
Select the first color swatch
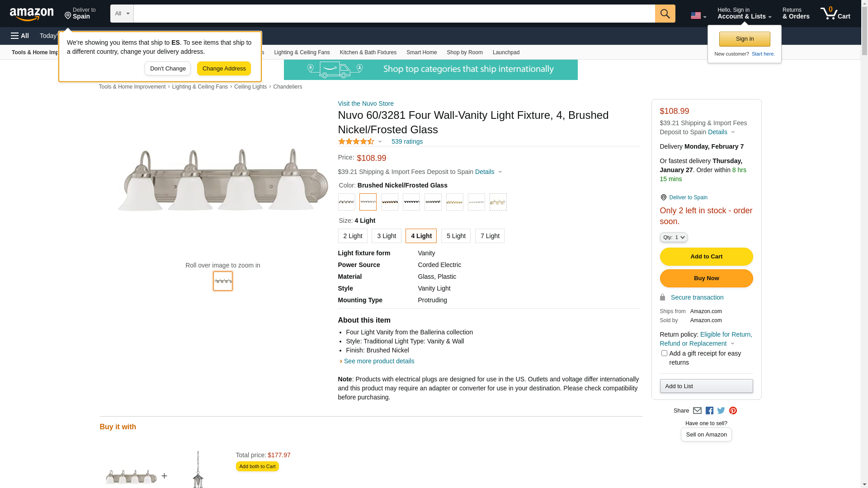(347, 202)
